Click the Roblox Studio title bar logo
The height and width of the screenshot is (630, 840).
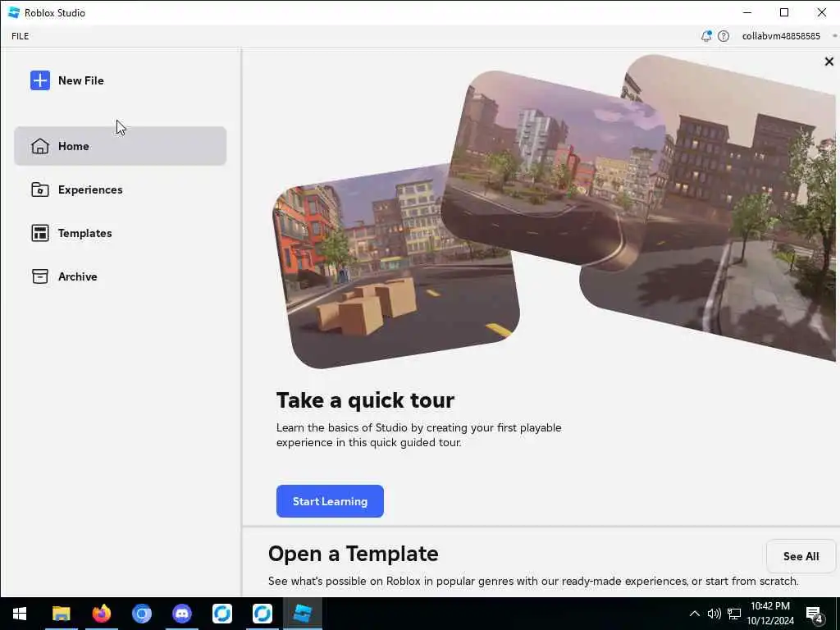tap(14, 12)
